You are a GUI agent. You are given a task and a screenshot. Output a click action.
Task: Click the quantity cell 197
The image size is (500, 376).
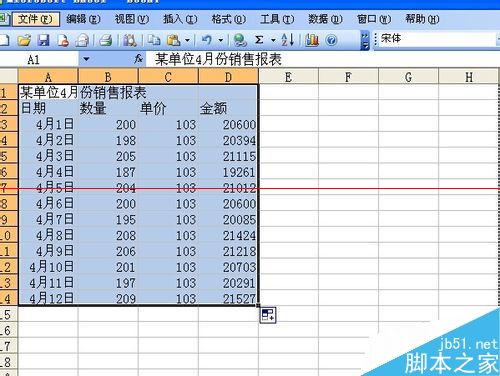[x=108, y=283]
